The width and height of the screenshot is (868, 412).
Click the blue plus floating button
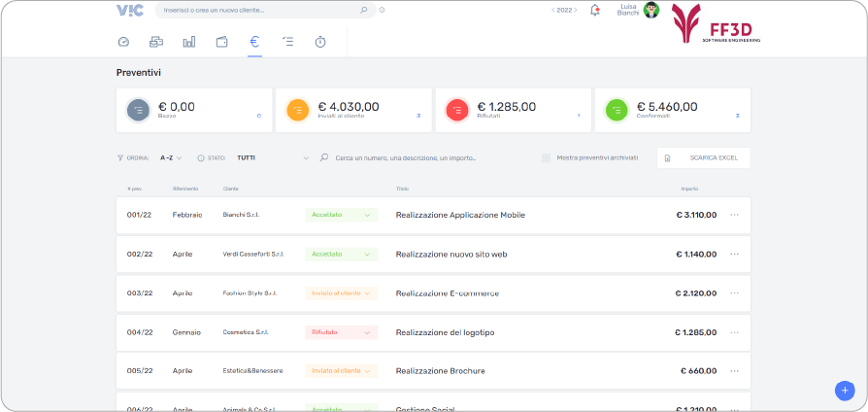(845, 391)
